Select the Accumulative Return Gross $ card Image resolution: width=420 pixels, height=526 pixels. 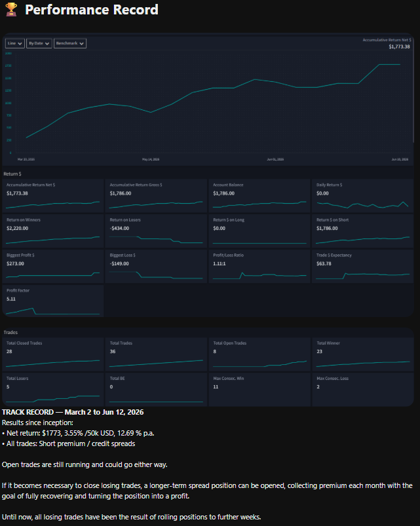coord(156,196)
